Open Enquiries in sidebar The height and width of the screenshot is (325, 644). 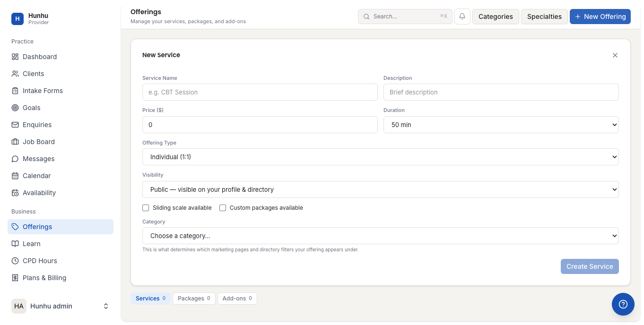coord(61,125)
